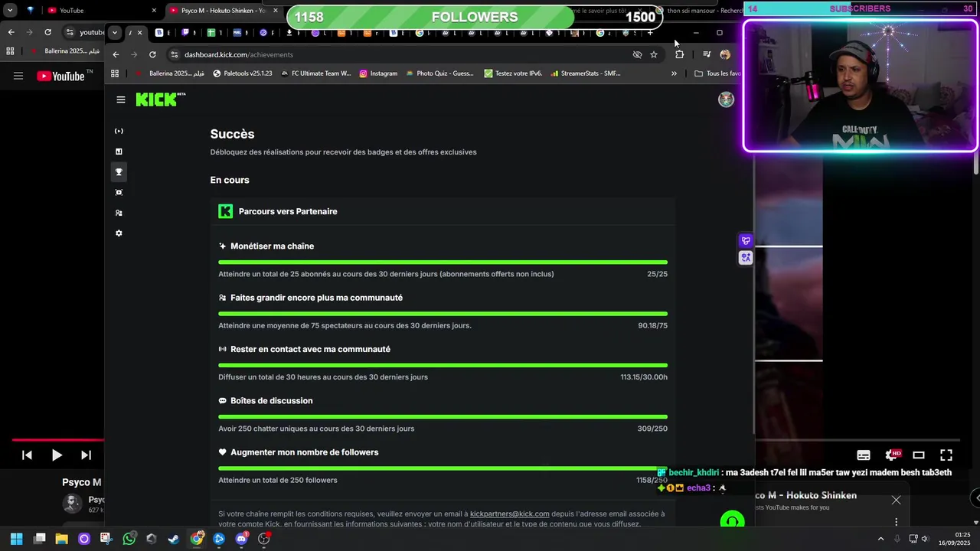Open the three-dot menu on Hokuto Shinken popup

click(x=896, y=522)
